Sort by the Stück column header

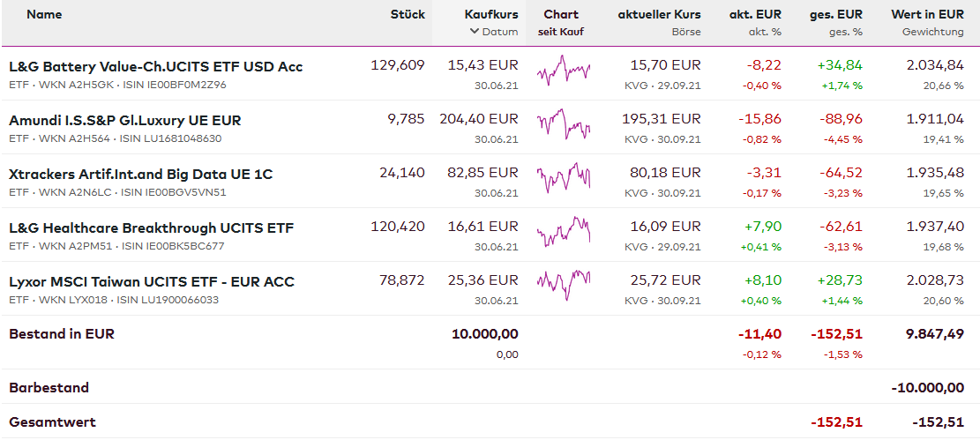pos(408,14)
